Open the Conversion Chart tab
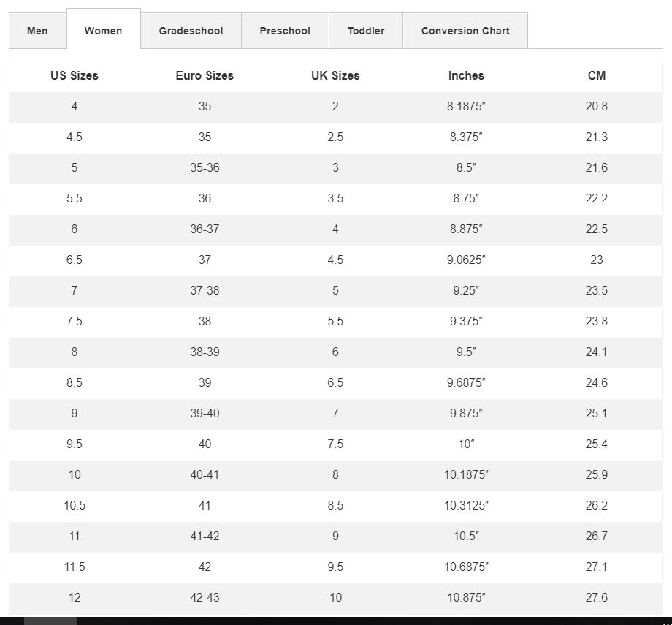The width and height of the screenshot is (672, 625). pyautogui.click(x=465, y=31)
